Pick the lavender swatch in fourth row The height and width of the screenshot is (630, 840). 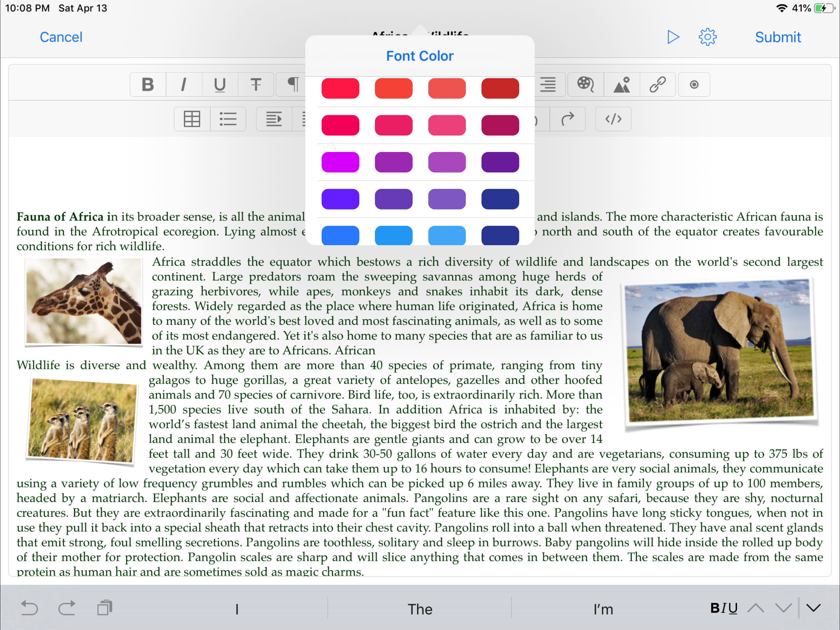coord(447,199)
